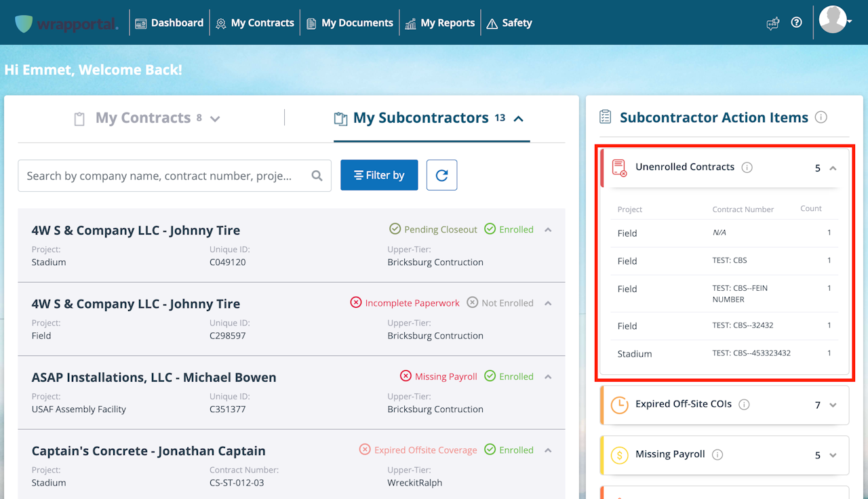
Task: Open the feedback chat icon
Action: click(772, 23)
